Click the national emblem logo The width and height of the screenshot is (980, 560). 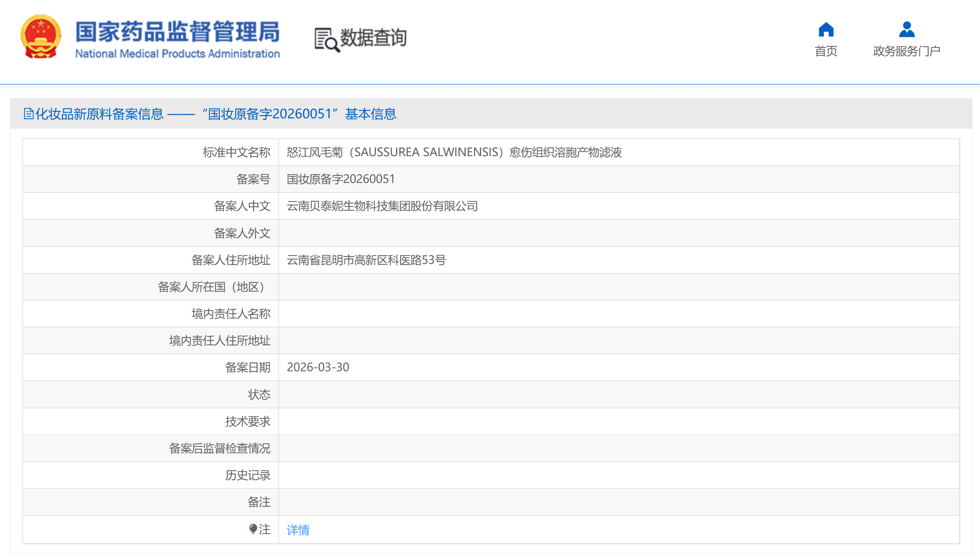tap(40, 37)
